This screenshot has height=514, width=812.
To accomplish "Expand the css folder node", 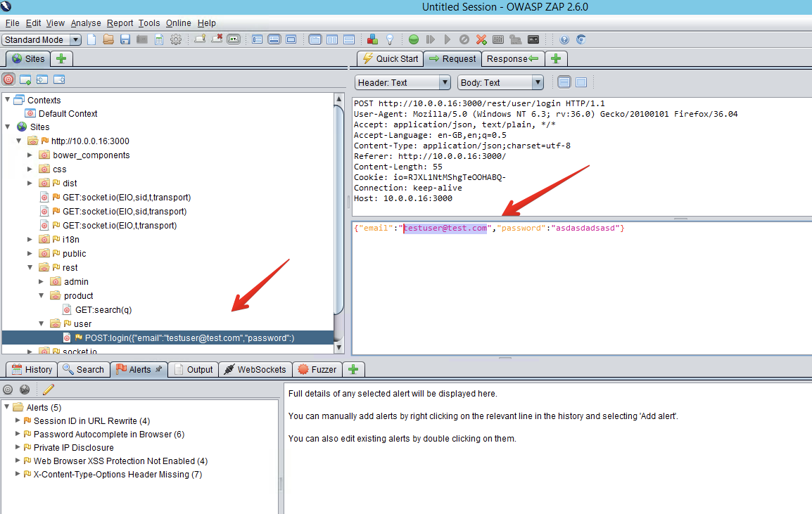I will [x=30, y=169].
